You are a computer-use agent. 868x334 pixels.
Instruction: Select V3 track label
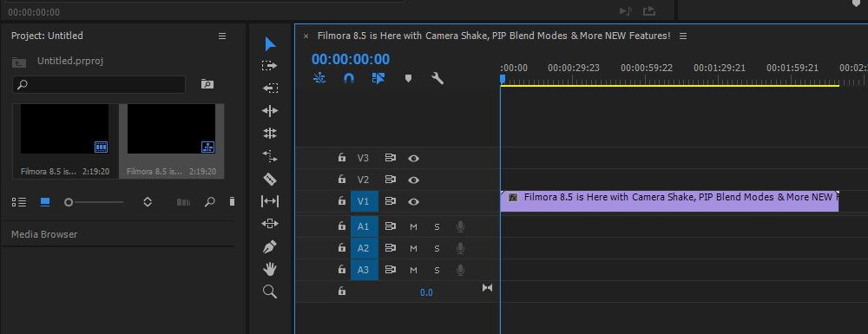(363, 158)
